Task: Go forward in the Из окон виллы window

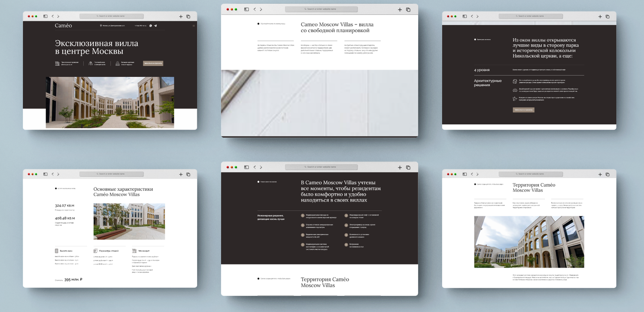Action: pyautogui.click(x=478, y=16)
